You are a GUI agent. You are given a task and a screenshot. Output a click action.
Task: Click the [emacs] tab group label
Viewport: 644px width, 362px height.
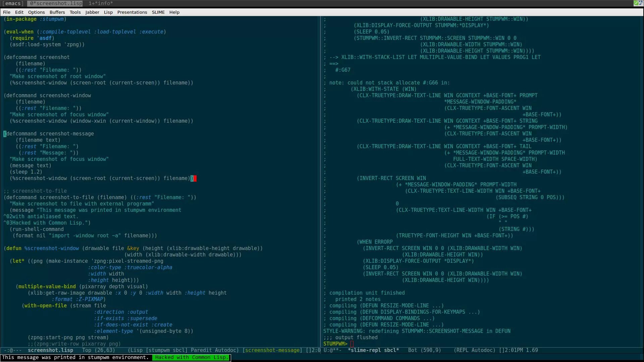pos(13,3)
